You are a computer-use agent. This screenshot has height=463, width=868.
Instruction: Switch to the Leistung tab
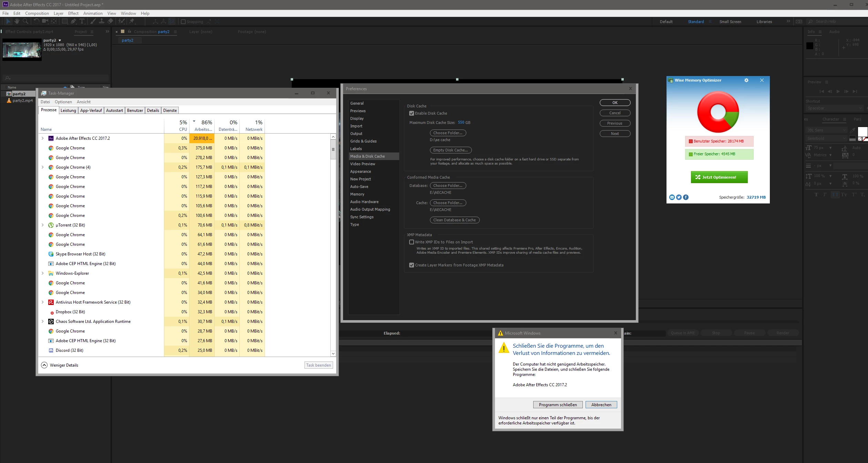(68, 111)
